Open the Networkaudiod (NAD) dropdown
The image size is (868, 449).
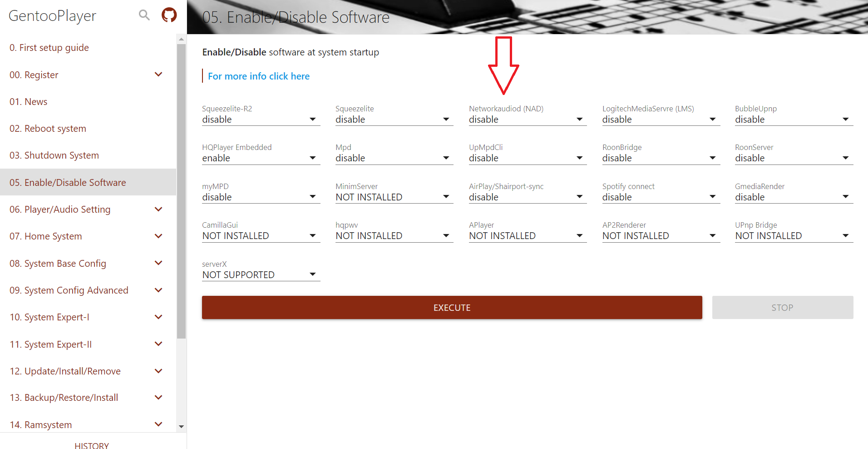pyautogui.click(x=528, y=120)
